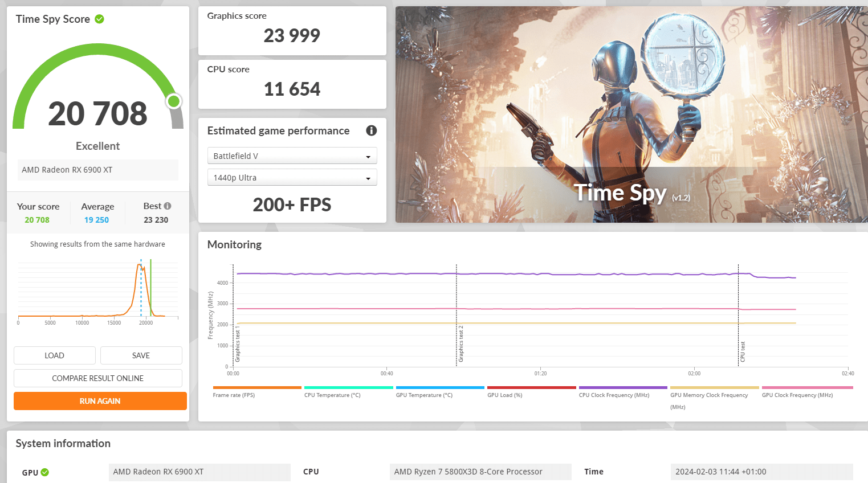This screenshot has height=483, width=868.
Task: Click the GPU name field in System information
Action: pyautogui.click(x=199, y=472)
